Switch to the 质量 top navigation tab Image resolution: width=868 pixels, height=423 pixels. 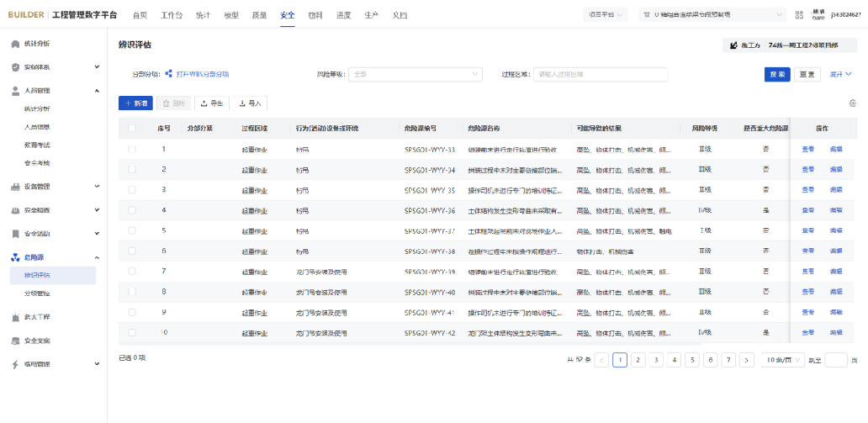(x=259, y=15)
